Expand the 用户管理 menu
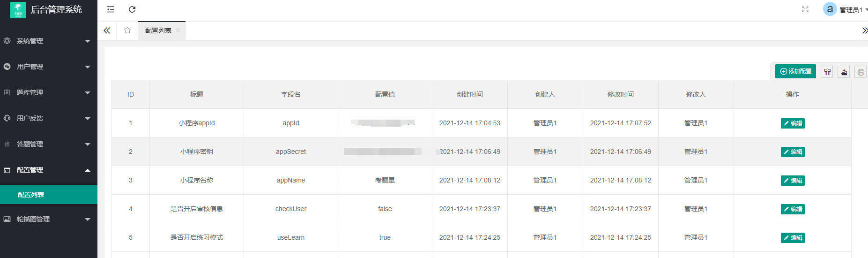The image size is (868, 258). [x=49, y=67]
